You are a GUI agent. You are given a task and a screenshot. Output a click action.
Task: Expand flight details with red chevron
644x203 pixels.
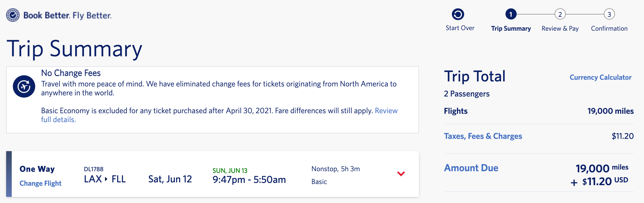click(x=401, y=174)
